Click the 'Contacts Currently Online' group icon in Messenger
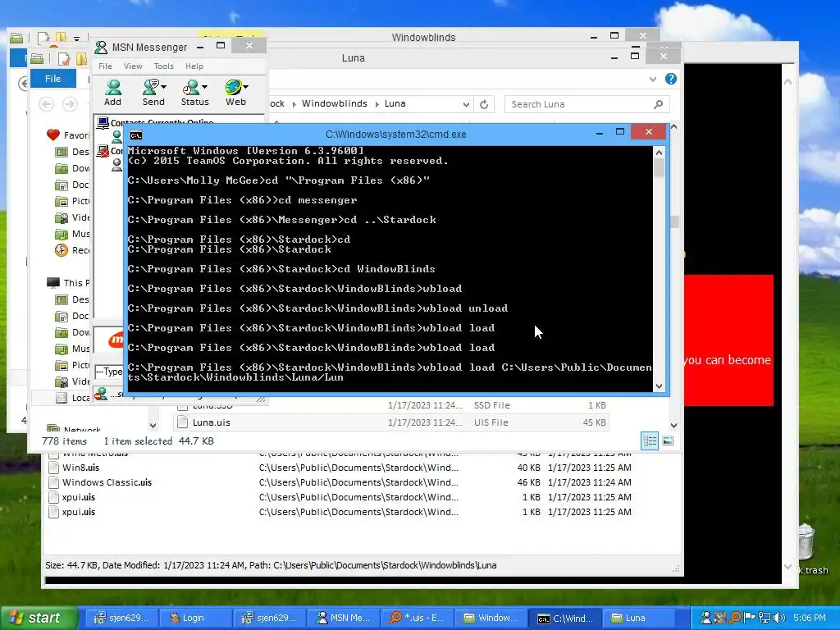This screenshot has height=630, width=840. (x=103, y=123)
